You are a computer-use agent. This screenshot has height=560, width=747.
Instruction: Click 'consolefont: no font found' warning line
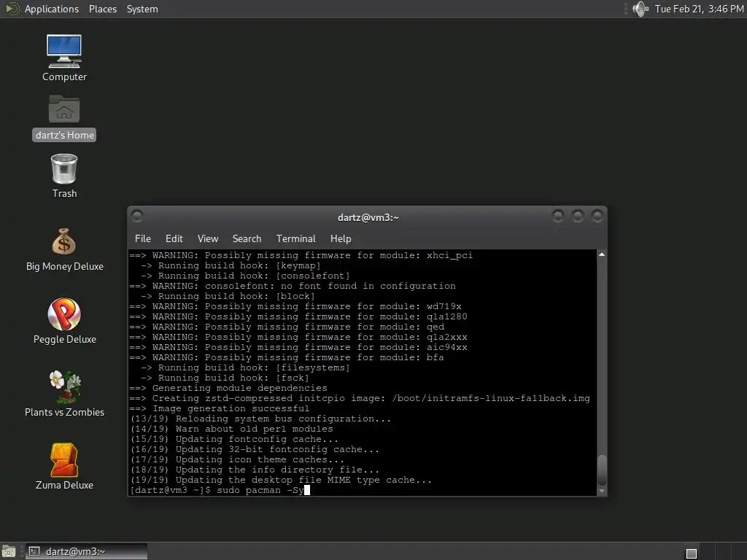[x=293, y=286]
